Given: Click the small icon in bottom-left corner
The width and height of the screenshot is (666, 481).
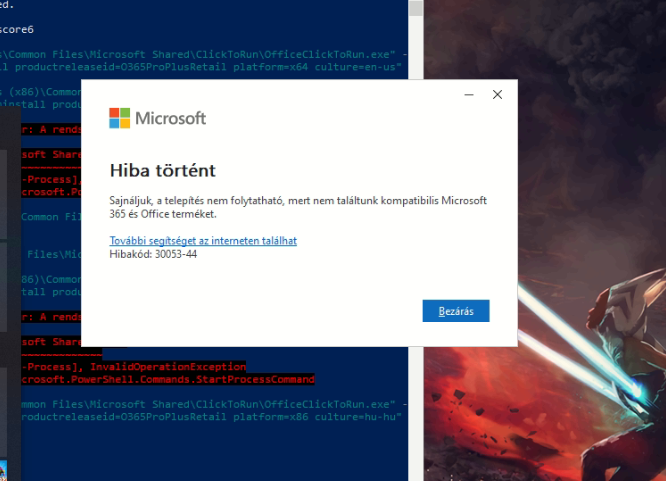Looking at the screenshot, I should (x=4, y=470).
